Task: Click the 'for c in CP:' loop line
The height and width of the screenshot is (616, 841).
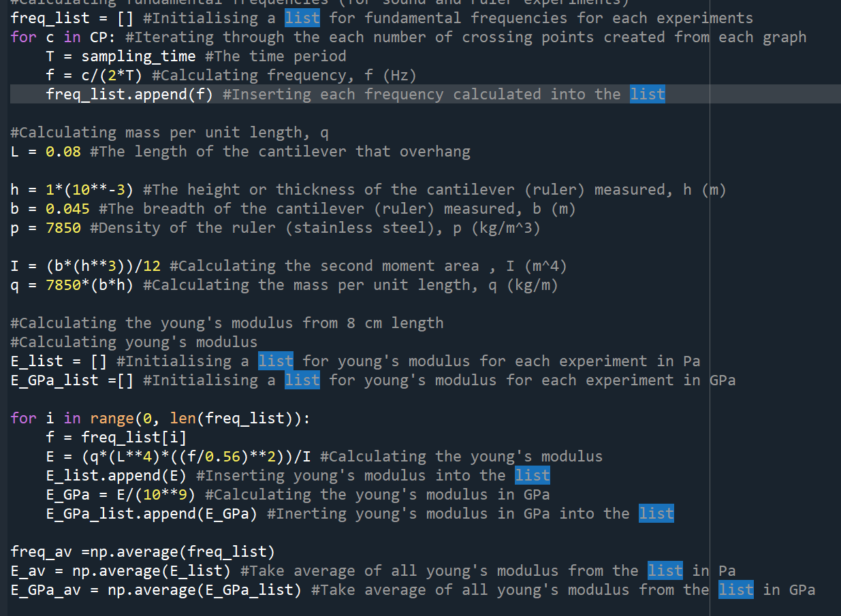Action: 409,37
